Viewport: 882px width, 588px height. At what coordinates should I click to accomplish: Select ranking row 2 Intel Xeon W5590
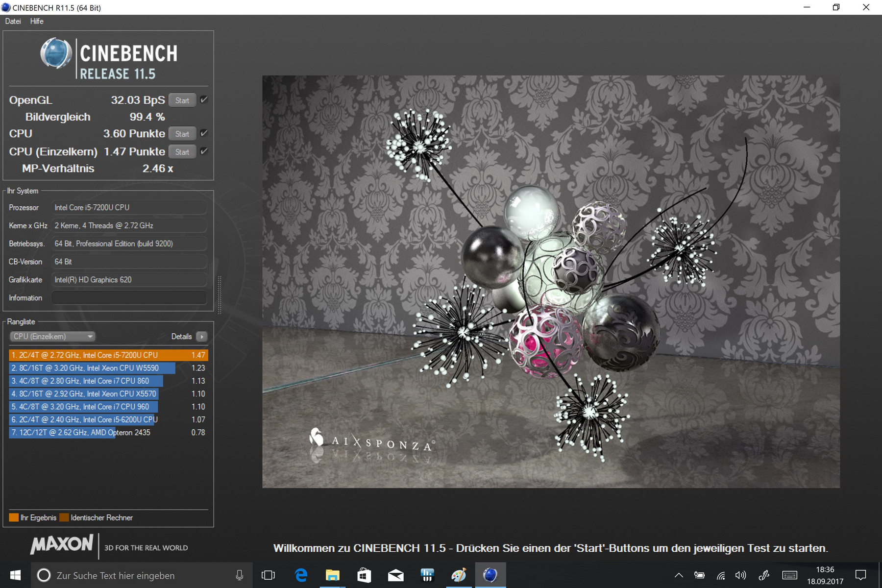(x=108, y=368)
